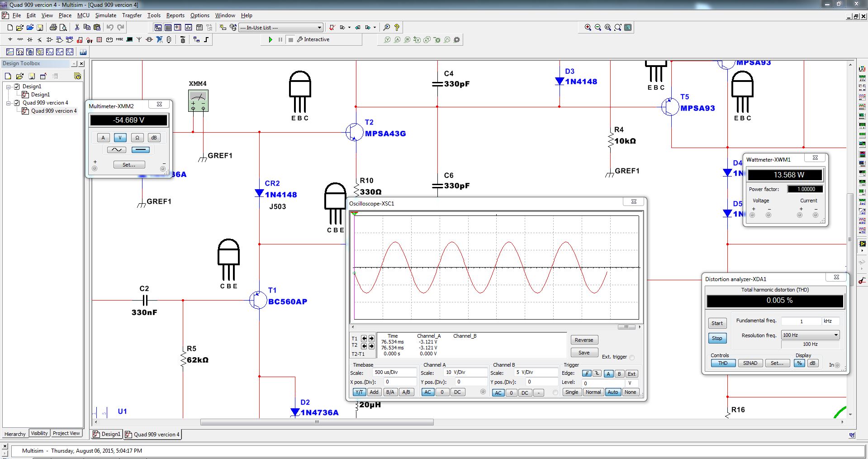Click the Place Diode component icon
The width and height of the screenshot is (868, 459).
click(x=30, y=40)
